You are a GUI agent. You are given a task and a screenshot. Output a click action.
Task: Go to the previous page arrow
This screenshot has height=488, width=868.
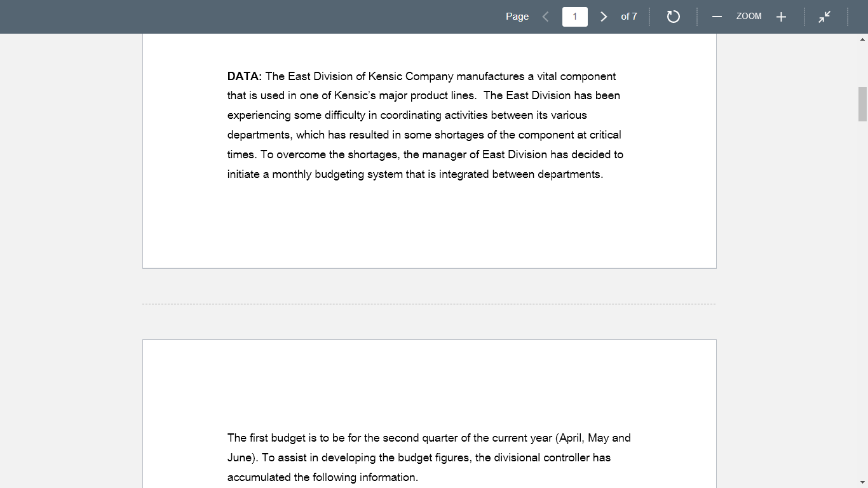[545, 17]
